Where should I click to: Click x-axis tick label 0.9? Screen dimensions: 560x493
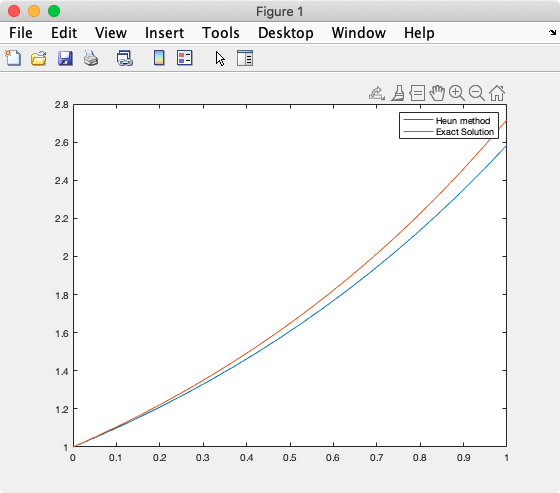tap(464, 458)
